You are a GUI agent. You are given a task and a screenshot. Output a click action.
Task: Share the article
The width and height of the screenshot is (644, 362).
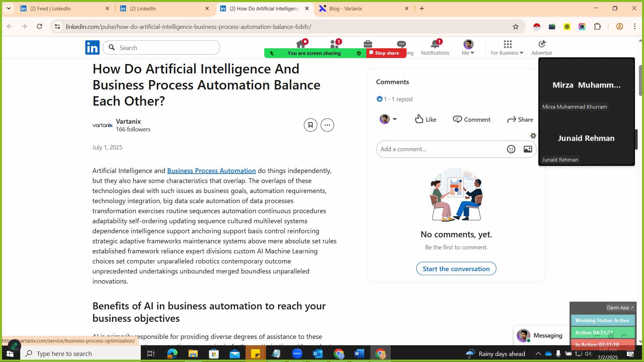pyautogui.click(x=520, y=119)
